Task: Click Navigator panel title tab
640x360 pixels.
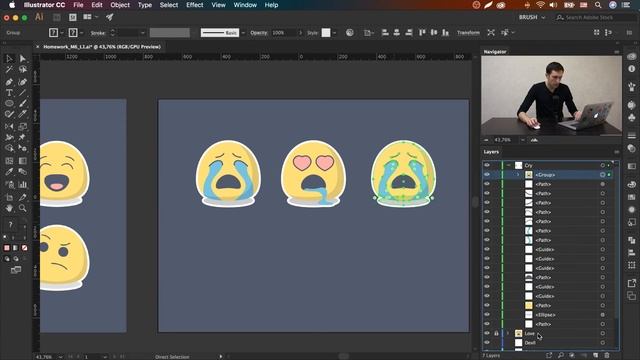Action: tap(495, 52)
